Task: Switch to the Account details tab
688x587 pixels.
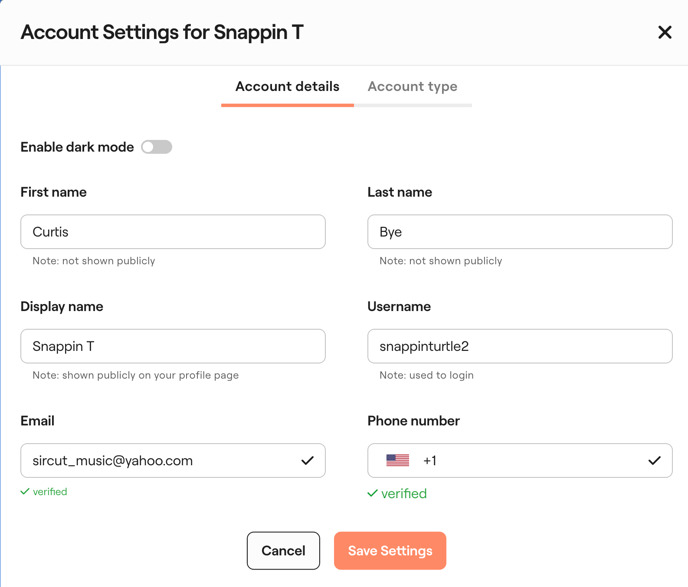Action: (287, 87)
